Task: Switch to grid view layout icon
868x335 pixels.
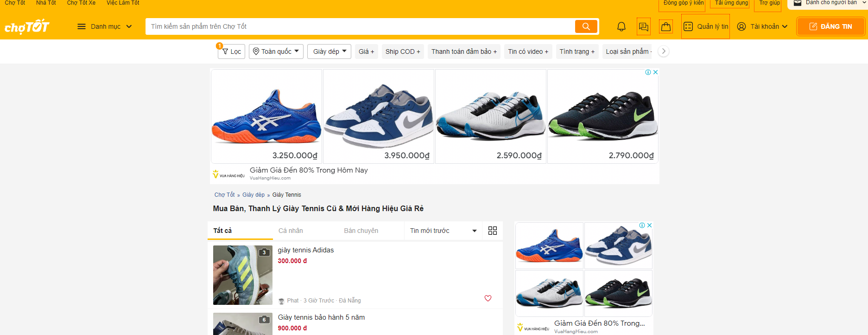Action: tap(493, 231)
